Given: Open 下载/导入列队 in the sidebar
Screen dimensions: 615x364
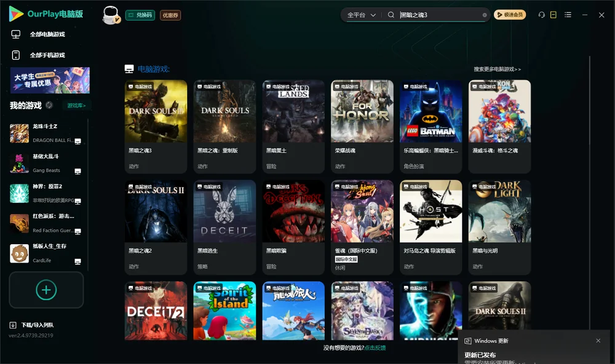Looking at the screenshot, I should [x=38, y=325].
